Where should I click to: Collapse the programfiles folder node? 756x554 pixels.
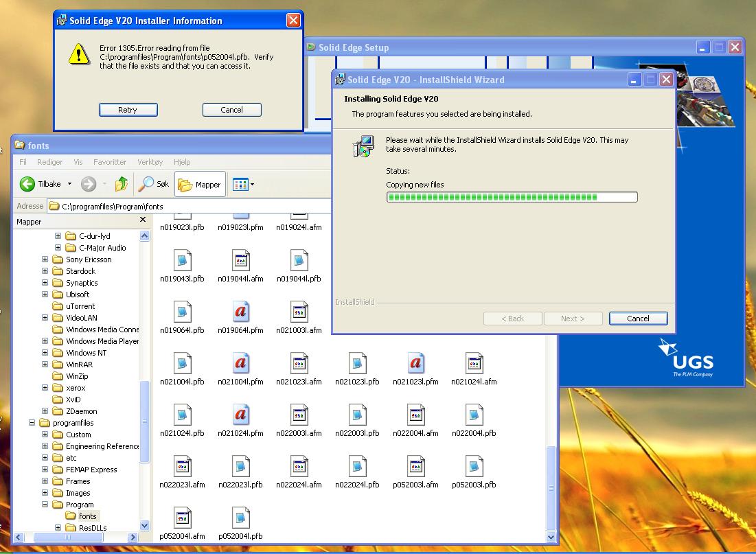pyautogui.click(x=32, y=422)
